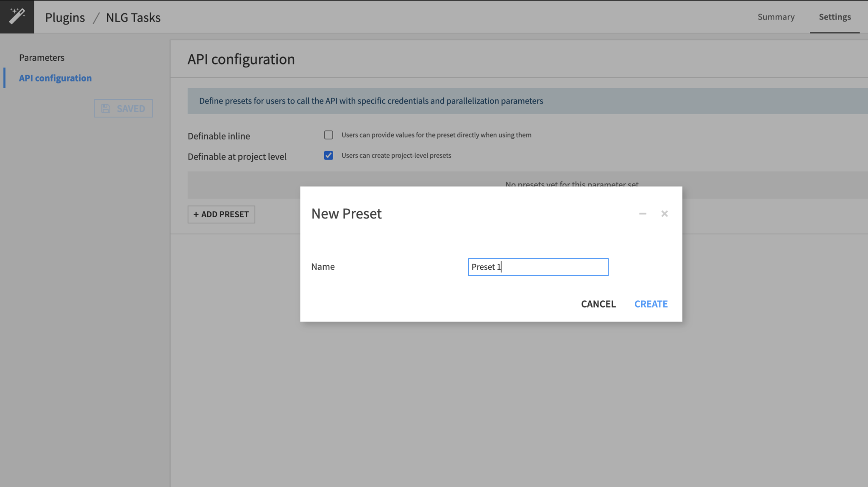Click the ADD PRESET button
The height and width of the screenshot is (487, 868).
coord(221,214)
